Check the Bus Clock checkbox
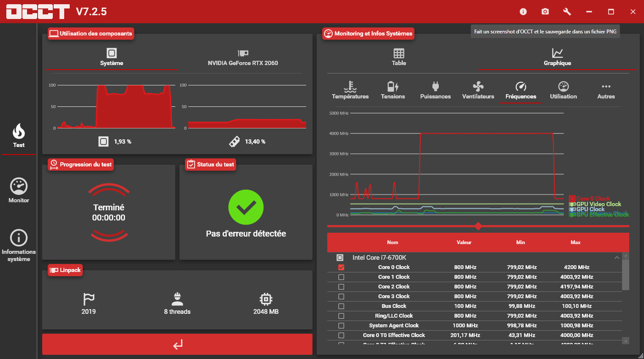Image resolution: width=644 pixels, height=359 pixels. pyautogui.click(x=341, y=306)
